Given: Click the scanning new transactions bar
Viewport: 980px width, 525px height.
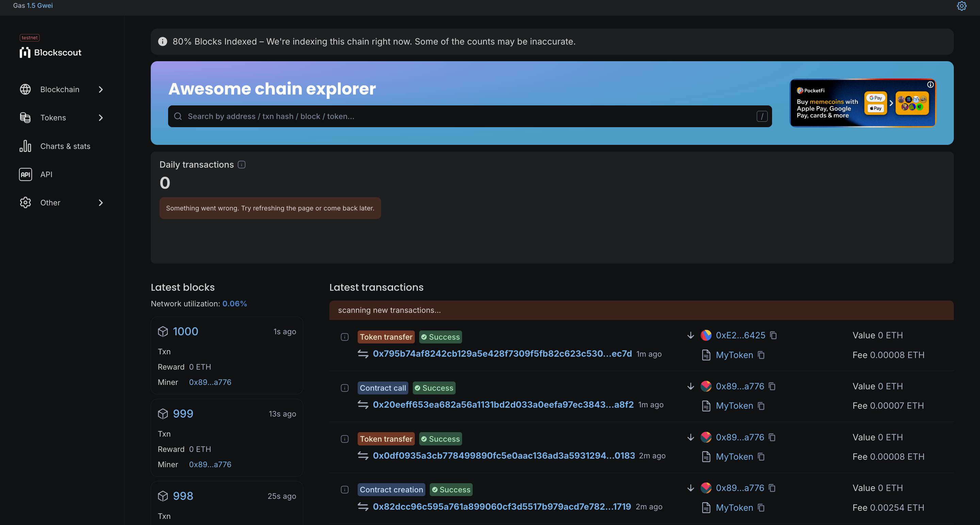Looking at the screenshot, I should [x=641, y=310].
